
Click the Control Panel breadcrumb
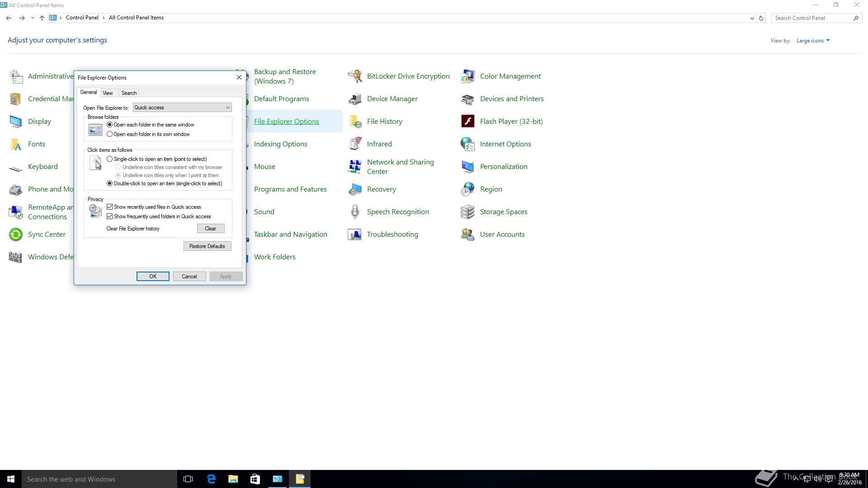(x=82, y=18)
